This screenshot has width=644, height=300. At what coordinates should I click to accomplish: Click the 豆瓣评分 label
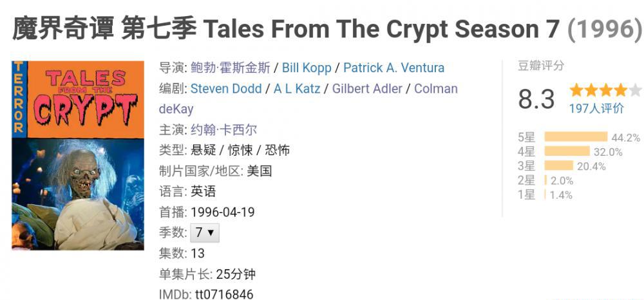click(541, 66)
